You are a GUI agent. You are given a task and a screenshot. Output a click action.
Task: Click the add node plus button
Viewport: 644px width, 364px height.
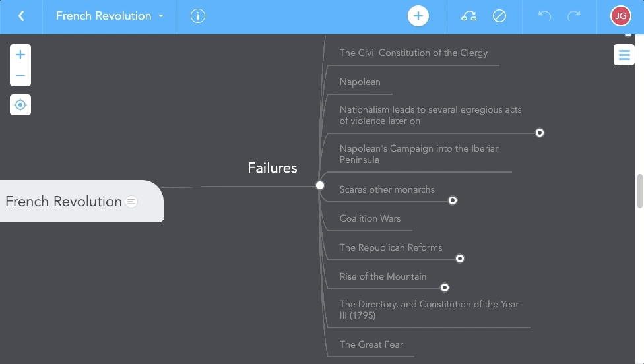pos(418,16)
